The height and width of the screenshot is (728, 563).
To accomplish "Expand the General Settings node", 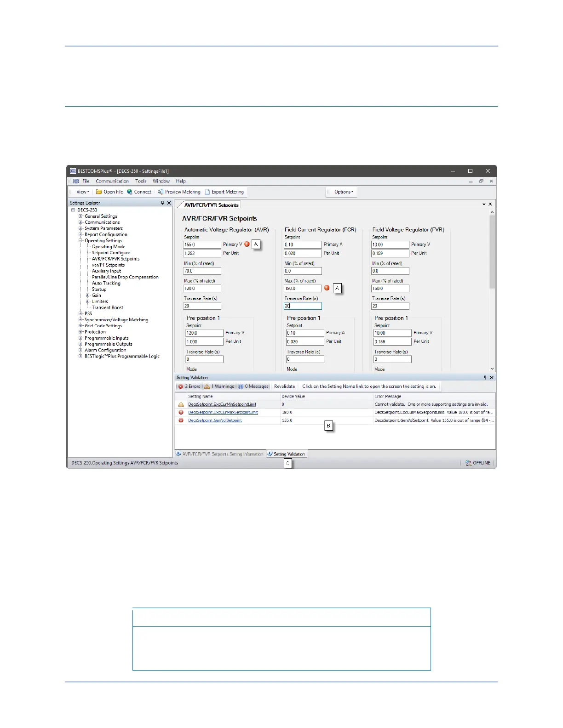I will click(x=80, y=216).
